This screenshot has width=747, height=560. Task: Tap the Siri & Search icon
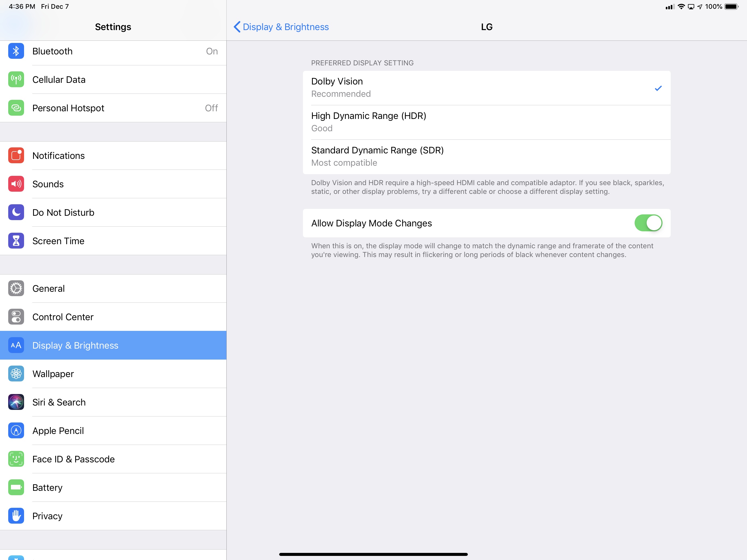(16, 402)
